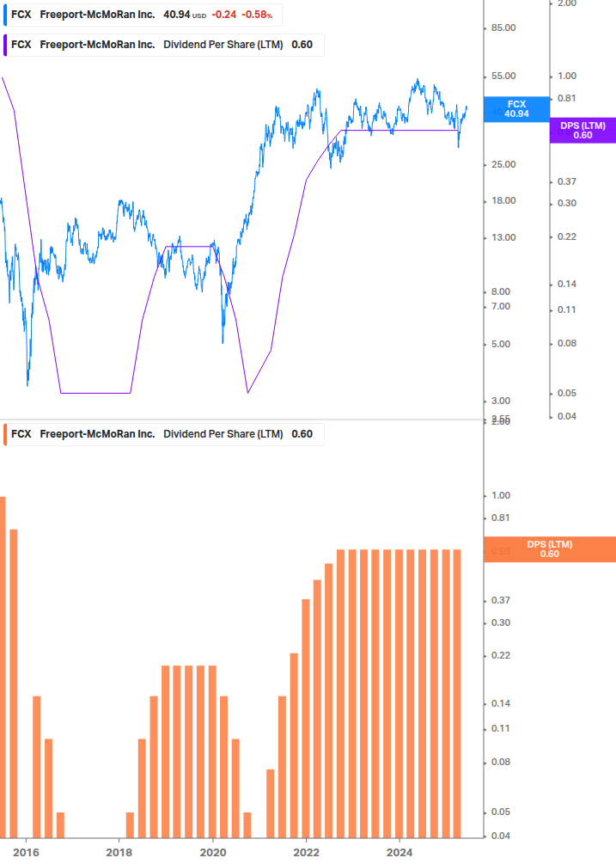Click the purple DPS (LTM) 0.60 axis tag
The image size is (616, 864).
583,131
